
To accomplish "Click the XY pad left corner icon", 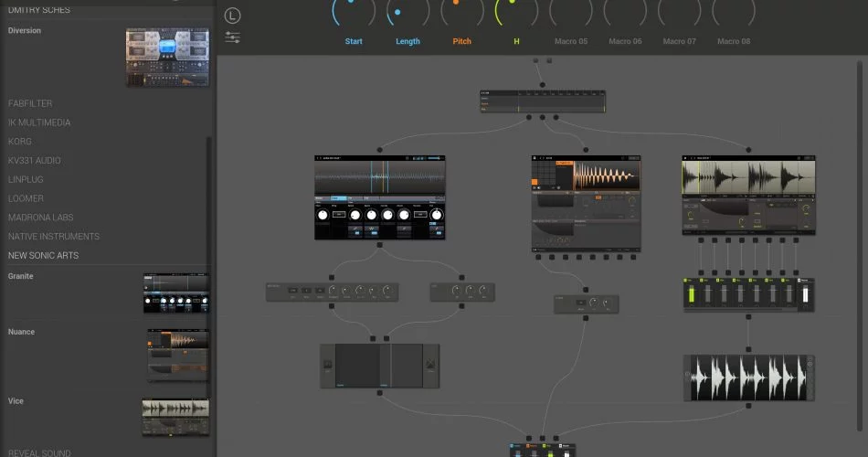I will pos(328,365).
